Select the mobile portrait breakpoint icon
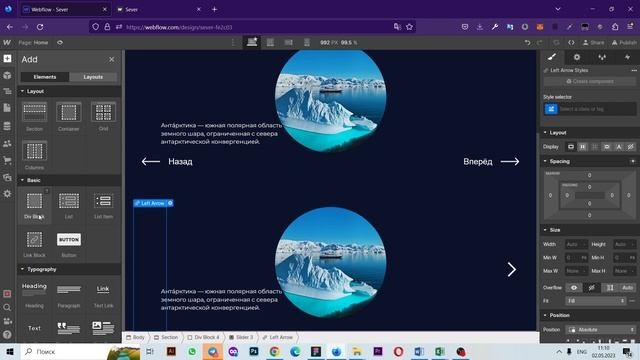The width and height of the screenshot is (640, 360). click(307, 42)
